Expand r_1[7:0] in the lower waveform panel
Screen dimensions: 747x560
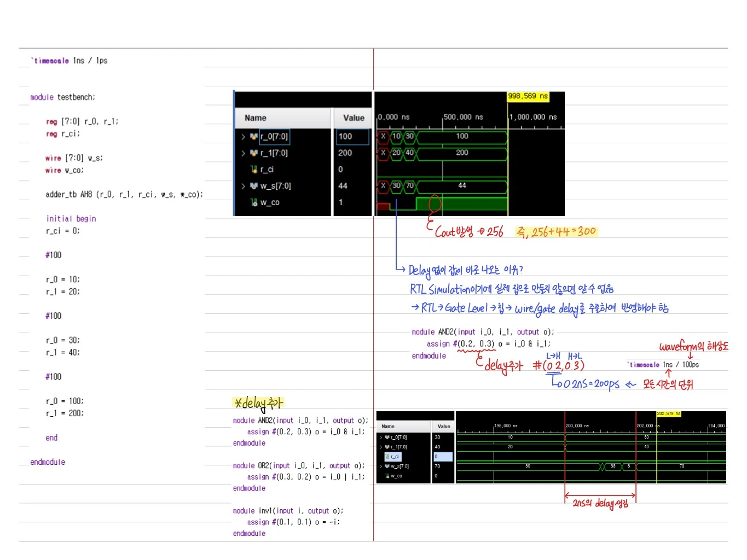tap(381, 447)
